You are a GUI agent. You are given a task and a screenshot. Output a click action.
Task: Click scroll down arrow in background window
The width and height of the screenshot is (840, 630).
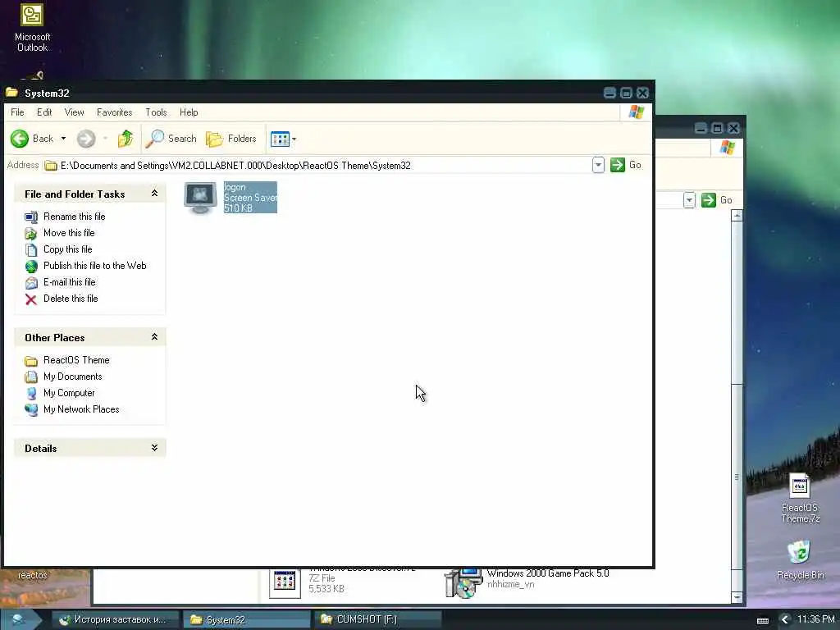pyautogui.click(x=737, y=597)
